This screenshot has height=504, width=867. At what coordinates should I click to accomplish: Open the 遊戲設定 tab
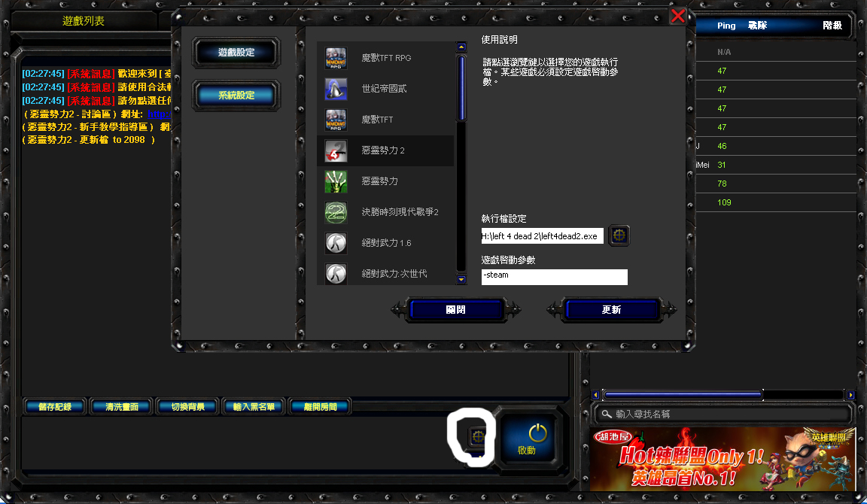(236, 53)
